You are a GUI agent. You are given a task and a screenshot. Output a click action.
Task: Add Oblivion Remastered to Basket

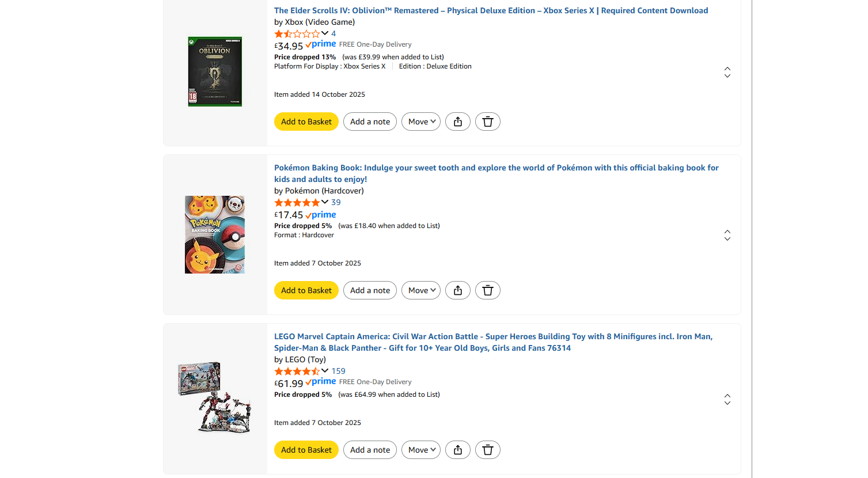(x=306, y=122)
